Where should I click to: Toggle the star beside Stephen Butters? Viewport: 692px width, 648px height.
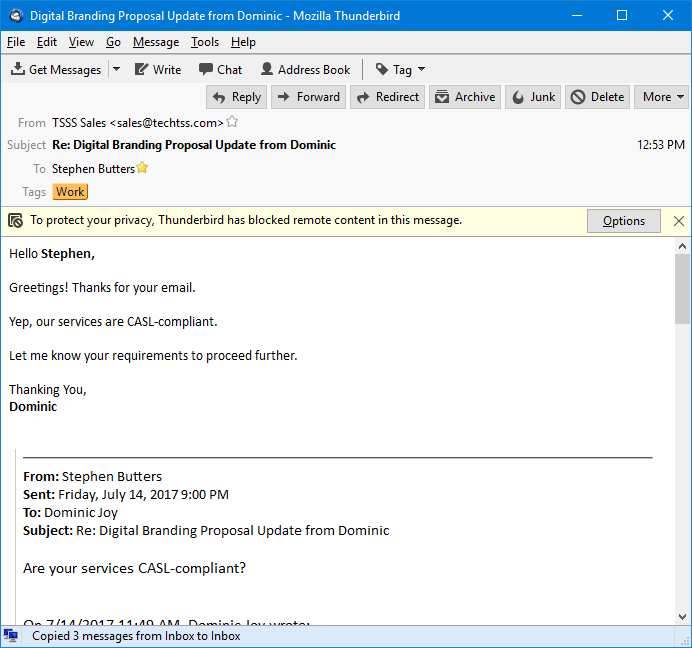143,168
